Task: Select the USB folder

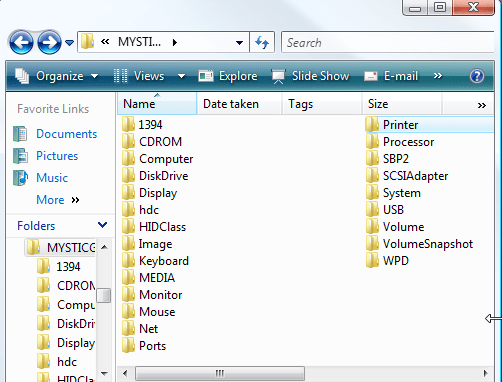Action: pyautogui.click(x=385, y=210)
